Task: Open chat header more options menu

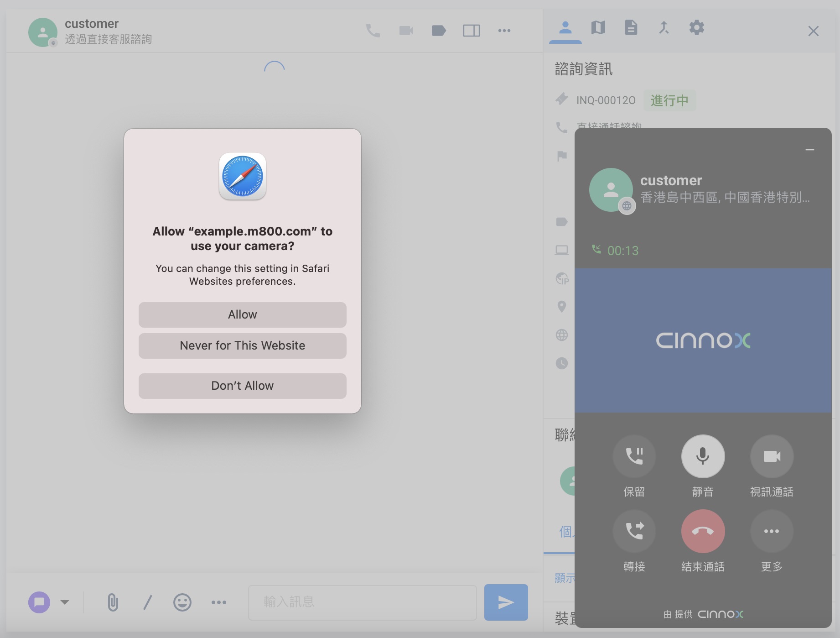Action: (504, 31)
